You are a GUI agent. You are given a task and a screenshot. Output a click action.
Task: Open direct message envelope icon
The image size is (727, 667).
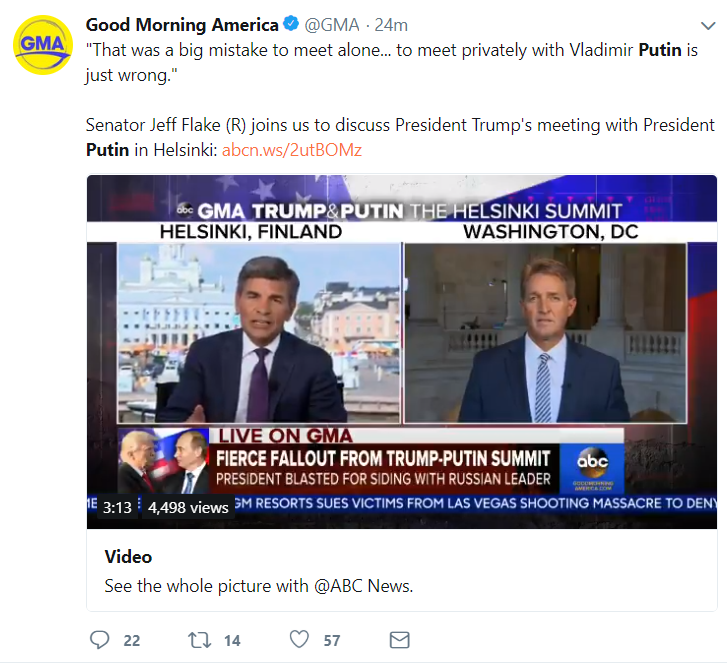pyautogui.click(x=399, y=640)
